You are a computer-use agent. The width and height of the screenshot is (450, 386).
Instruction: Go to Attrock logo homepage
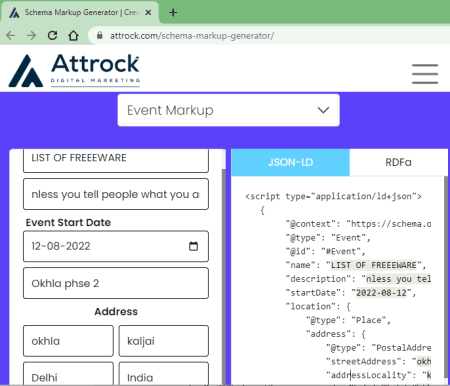tap(74, 70)
